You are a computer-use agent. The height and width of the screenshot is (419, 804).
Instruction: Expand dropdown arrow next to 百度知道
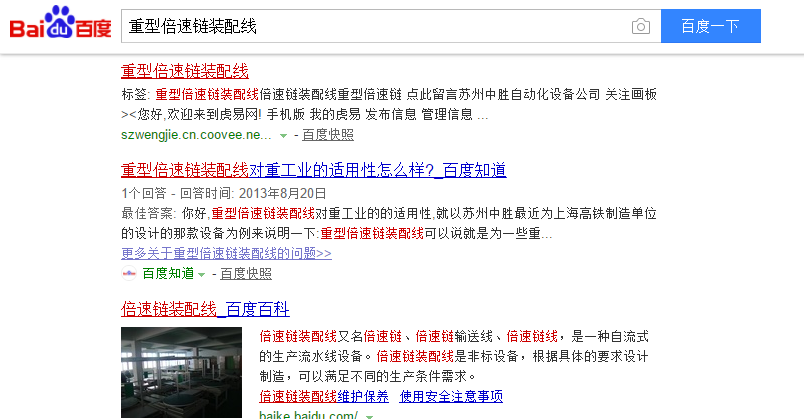pyautogui.click(x=202, y=275)
